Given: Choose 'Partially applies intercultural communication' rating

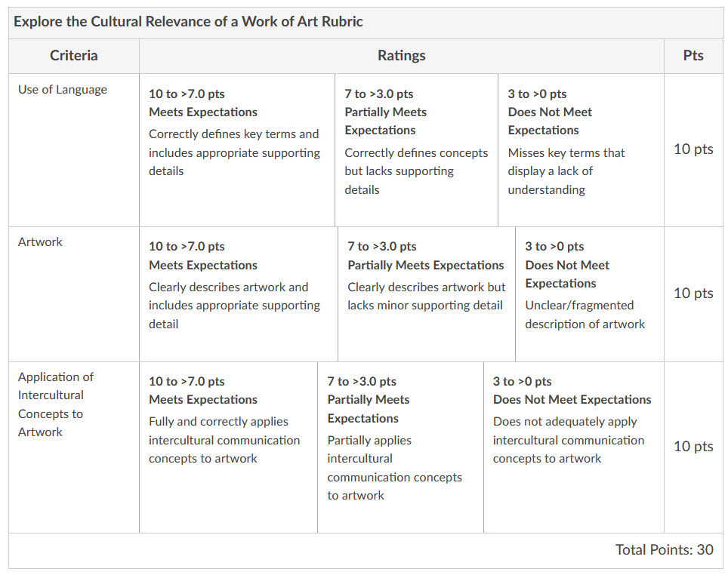Looking at the screenshot, I should point(401,447).
